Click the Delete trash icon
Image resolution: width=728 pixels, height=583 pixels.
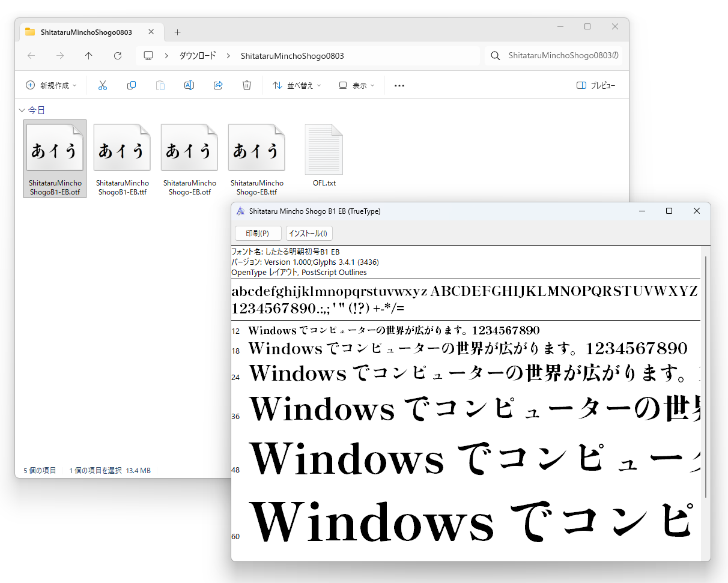tap(247, 85)
